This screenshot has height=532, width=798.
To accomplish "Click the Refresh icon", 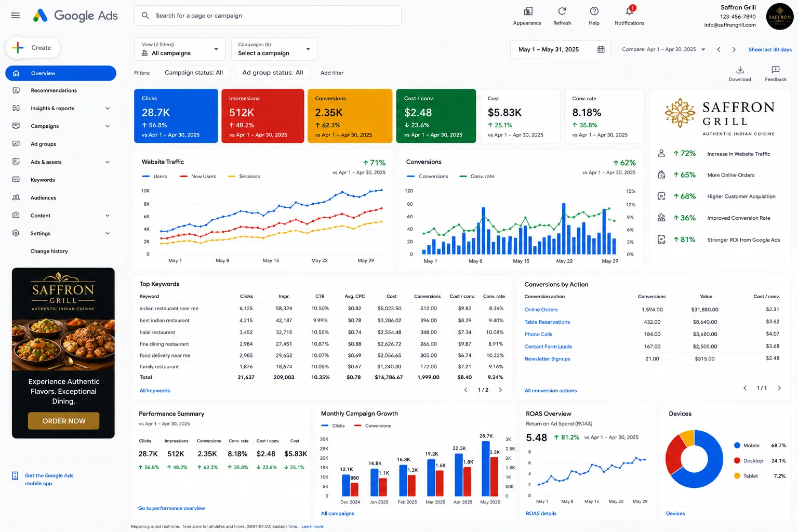I will point(562,11).
